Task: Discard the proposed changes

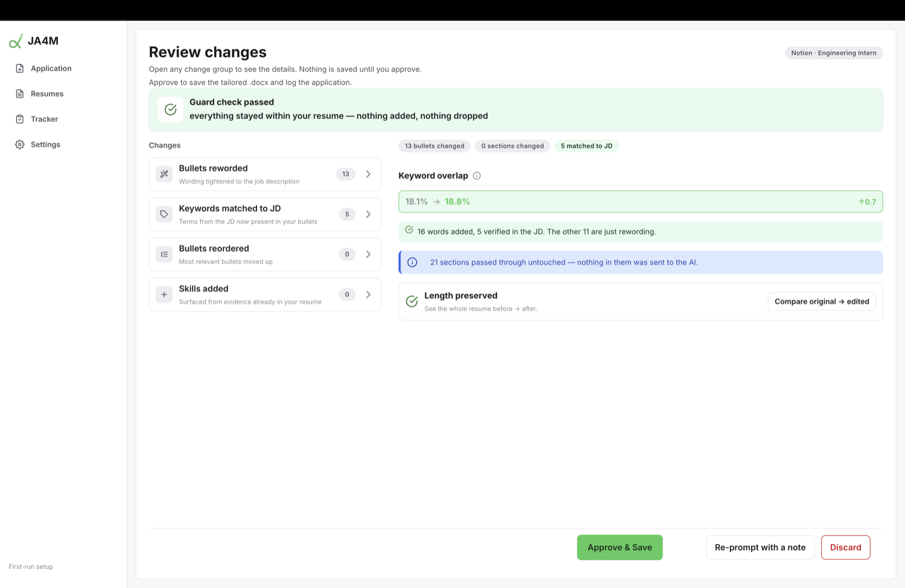Action: (x=845, y=548)
